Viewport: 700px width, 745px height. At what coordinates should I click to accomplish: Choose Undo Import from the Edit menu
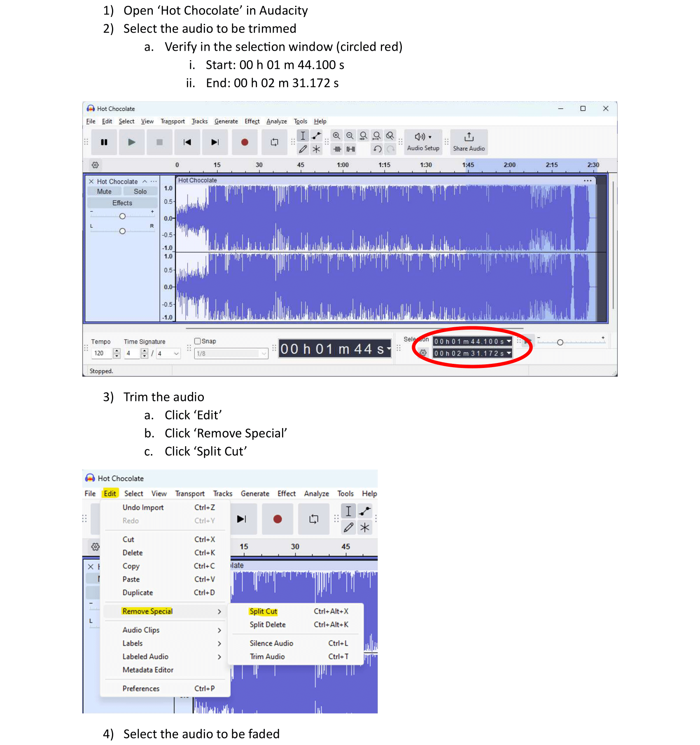tap(164, 508)
